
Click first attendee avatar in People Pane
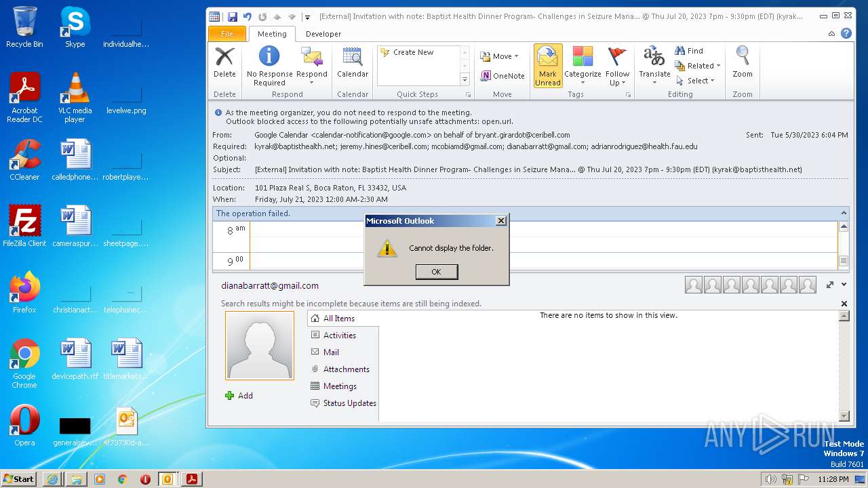click(694, 285)
